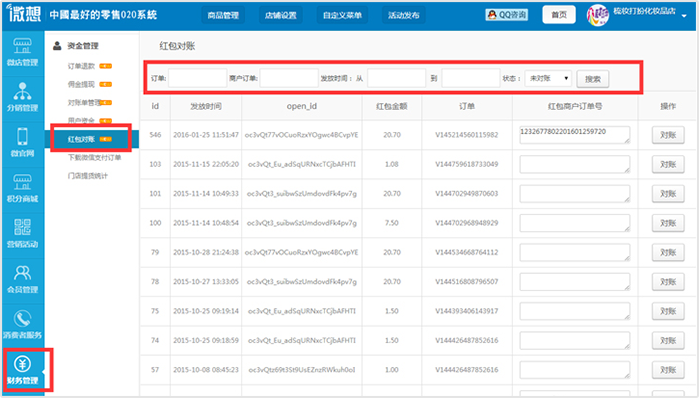
Task: Click the 微想 logo
Action: click(x=25, y=13)
